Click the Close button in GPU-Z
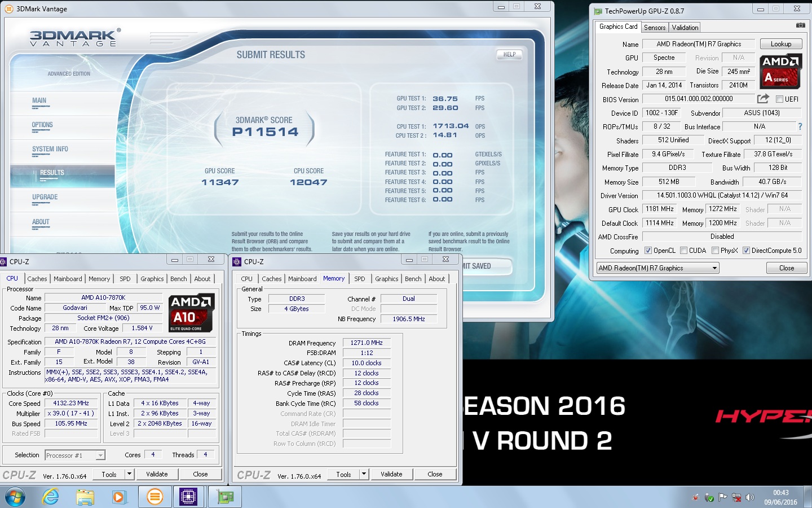 coord(787,268)
